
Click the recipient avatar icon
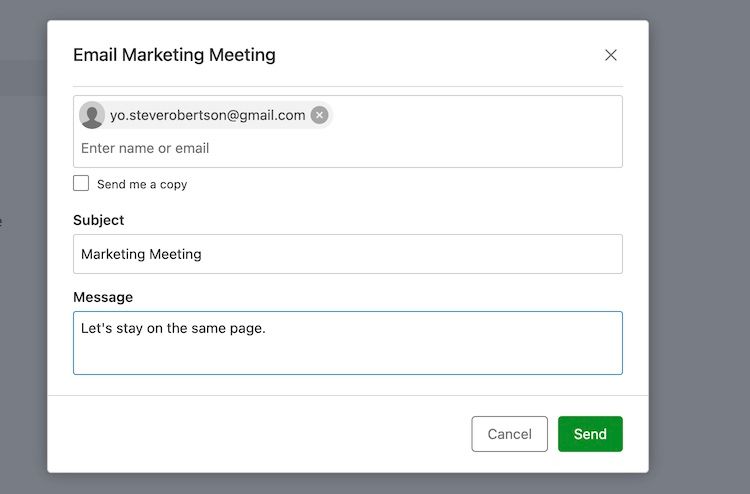click(92, 115)
